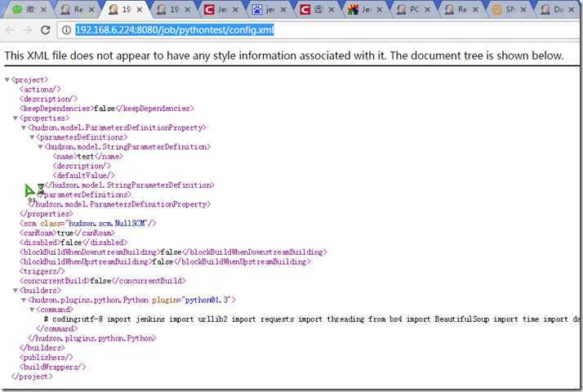
Task: Click the <defaultValue/> element
Action: tap(83, 176)
